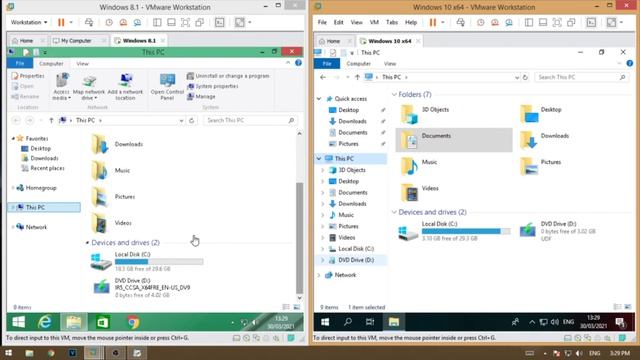640x360 pixels.
Task: Open Workstation dropdown menu in Windows 8.1 VMware
Action: tap(29, 22)
